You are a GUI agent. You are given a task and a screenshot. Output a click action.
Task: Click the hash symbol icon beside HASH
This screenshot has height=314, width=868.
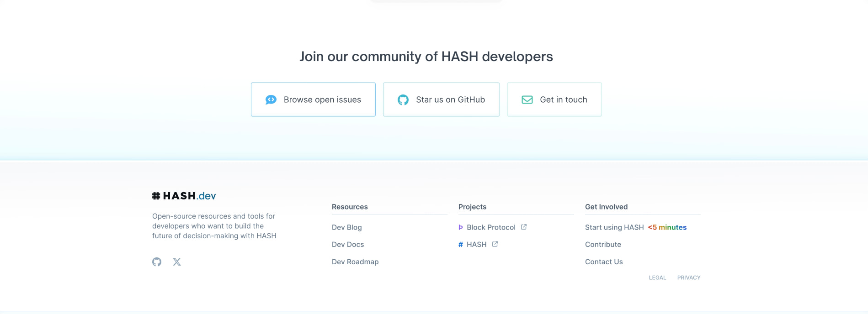click(x=461, y=245)
